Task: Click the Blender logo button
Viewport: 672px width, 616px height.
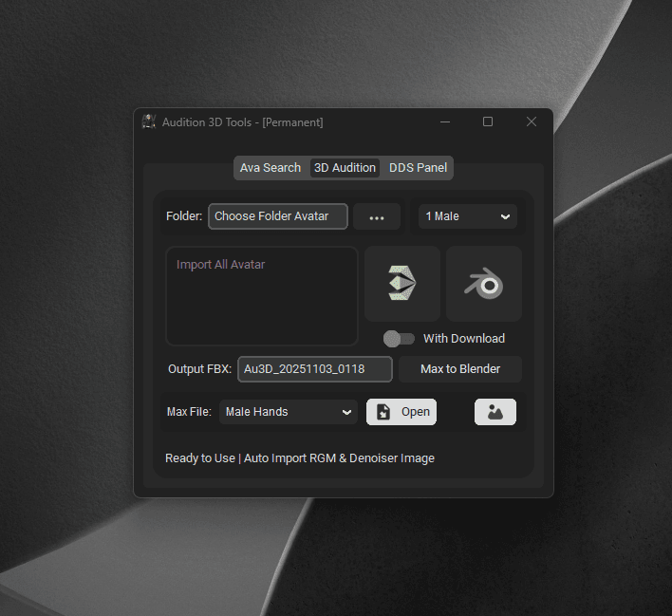Action: 484,284
